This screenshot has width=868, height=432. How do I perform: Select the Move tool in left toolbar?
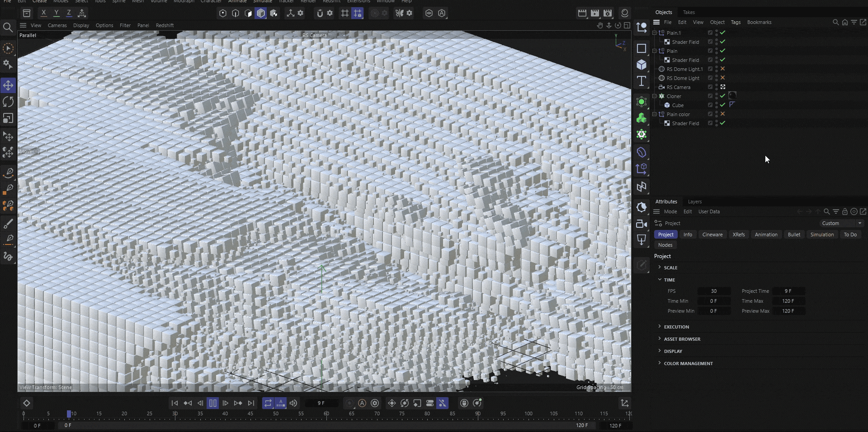click(8, 85)
